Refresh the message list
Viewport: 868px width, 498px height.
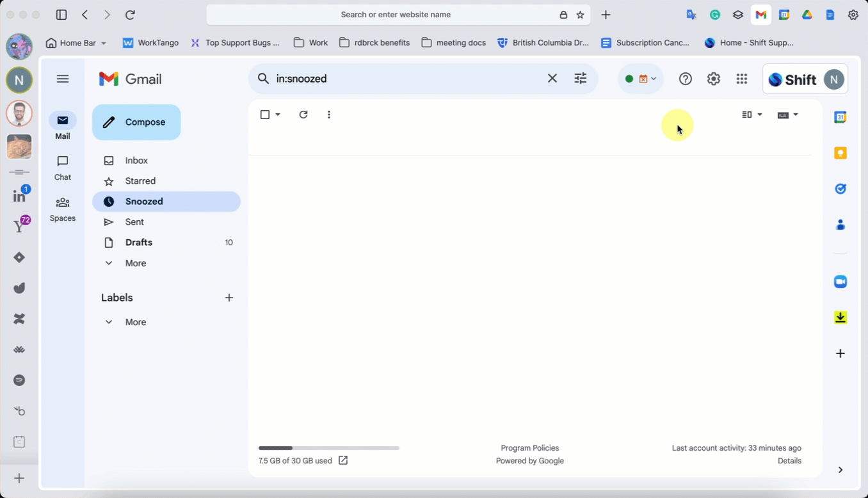click(303, 115)
